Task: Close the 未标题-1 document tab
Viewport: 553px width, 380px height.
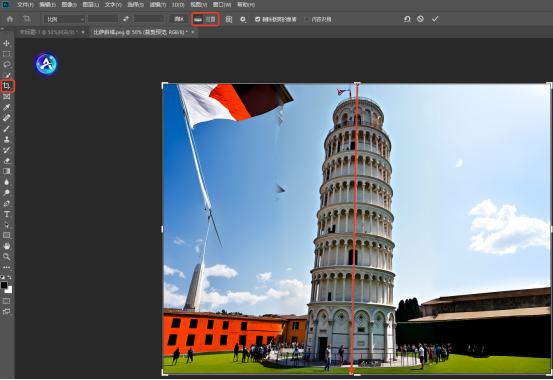Action: point(83,32)
